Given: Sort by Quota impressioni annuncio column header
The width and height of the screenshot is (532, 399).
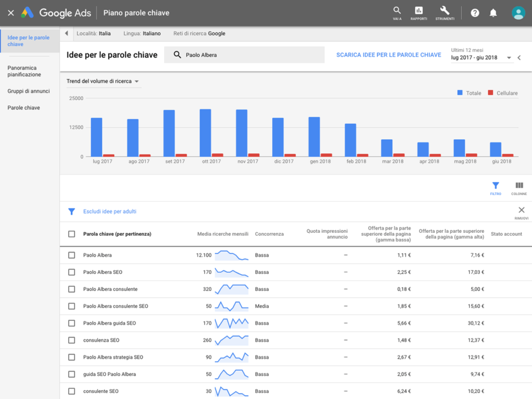Looking at the screenshot, I should coord(327,234).
